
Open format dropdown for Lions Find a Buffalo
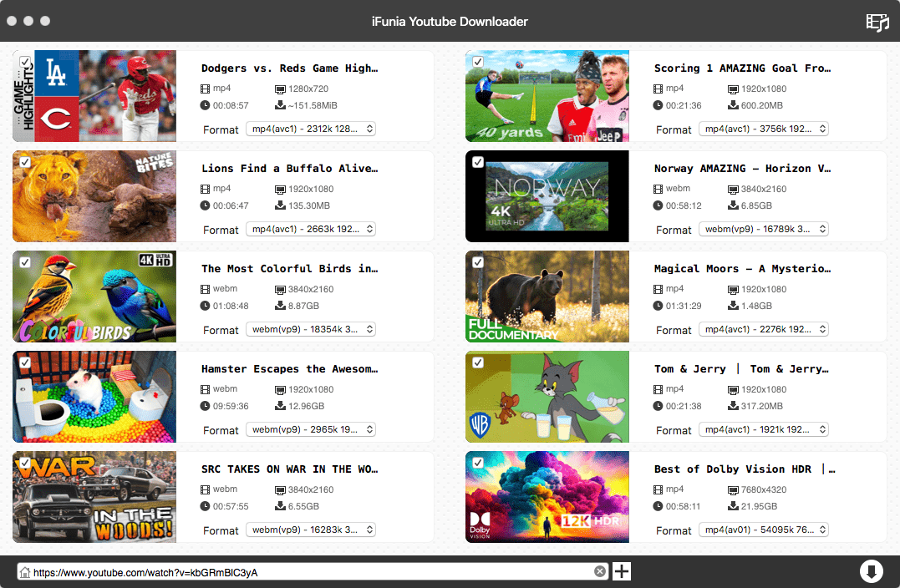(311, 229)
